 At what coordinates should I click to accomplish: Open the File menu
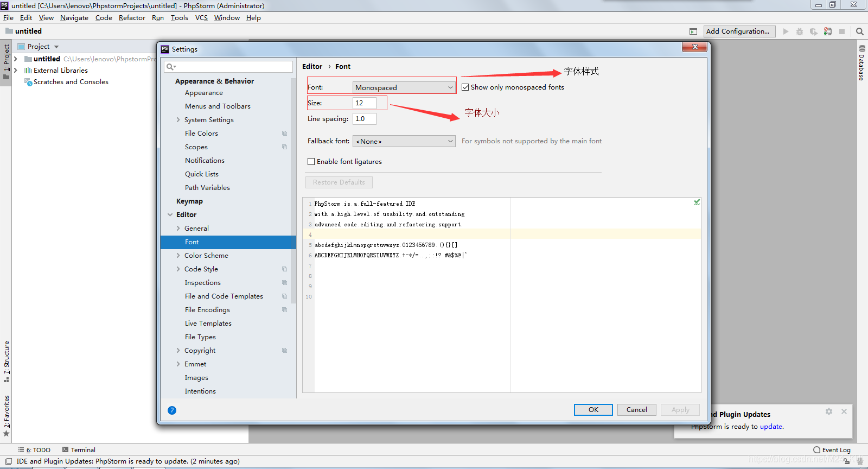8,18
